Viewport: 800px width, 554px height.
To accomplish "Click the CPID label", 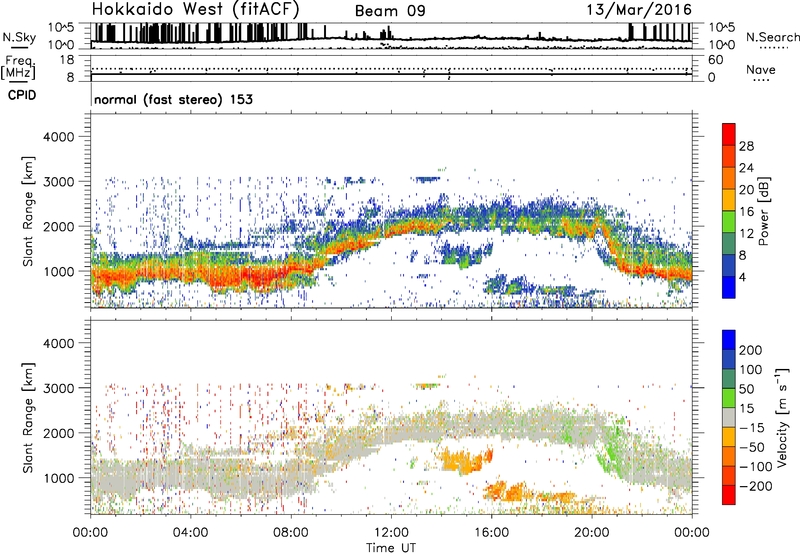I will [x=22, y=95].
